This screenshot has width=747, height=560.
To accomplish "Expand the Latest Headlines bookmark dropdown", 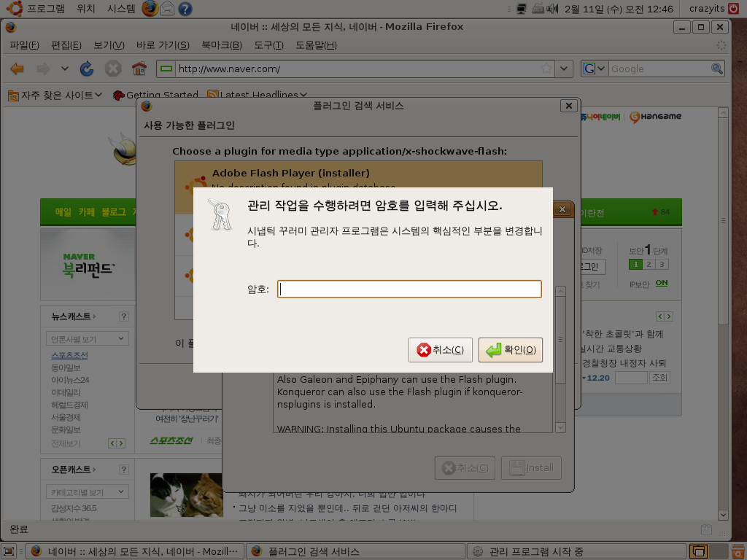I will [257, 96].
